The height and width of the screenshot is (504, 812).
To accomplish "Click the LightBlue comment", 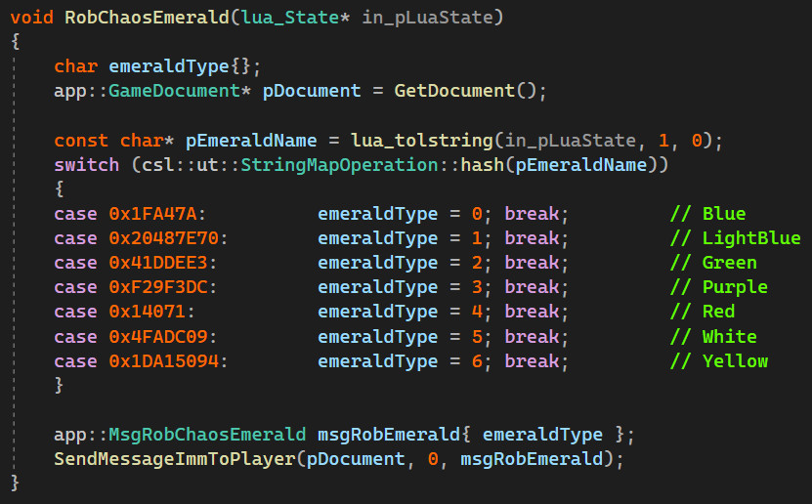I will point(751,238).
